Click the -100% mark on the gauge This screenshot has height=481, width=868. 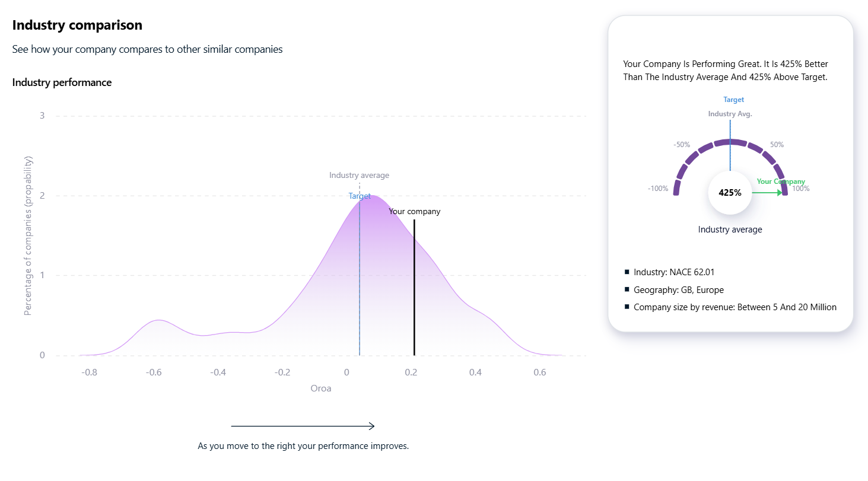point(658,189)
